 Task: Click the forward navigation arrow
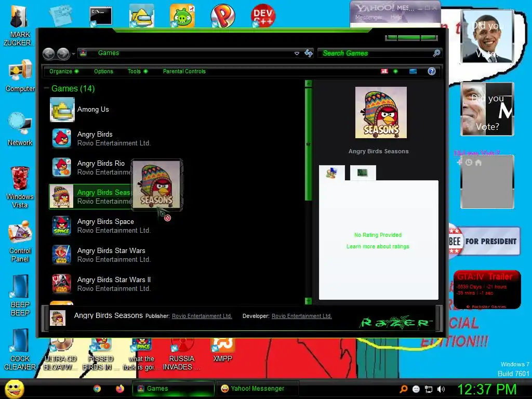63,54
